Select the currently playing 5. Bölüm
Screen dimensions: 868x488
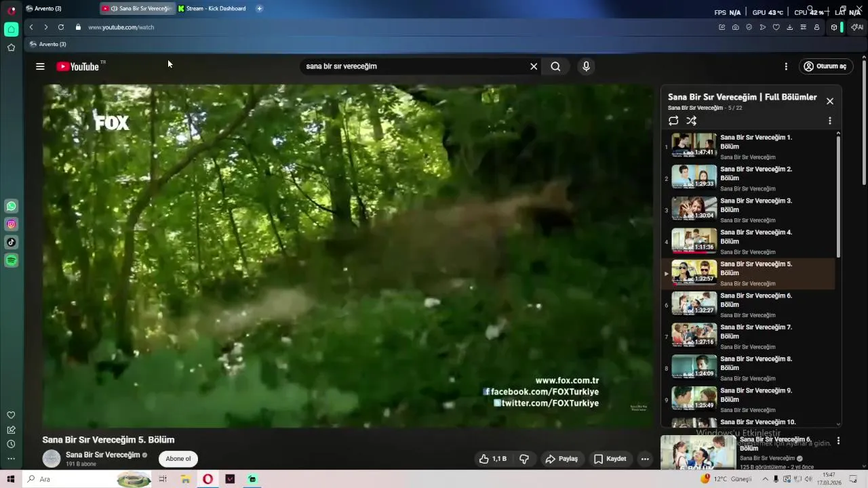(x=748, y=273)
